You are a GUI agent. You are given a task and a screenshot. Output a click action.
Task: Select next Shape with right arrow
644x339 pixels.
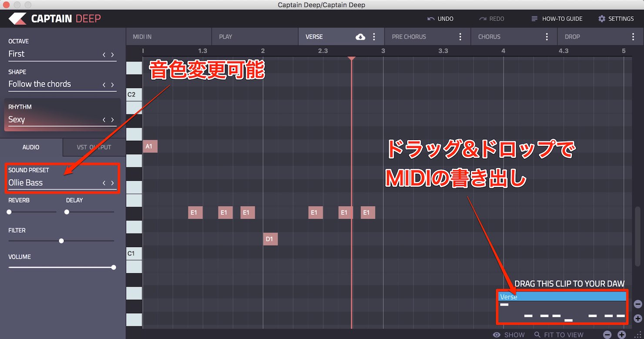point(113,85)
